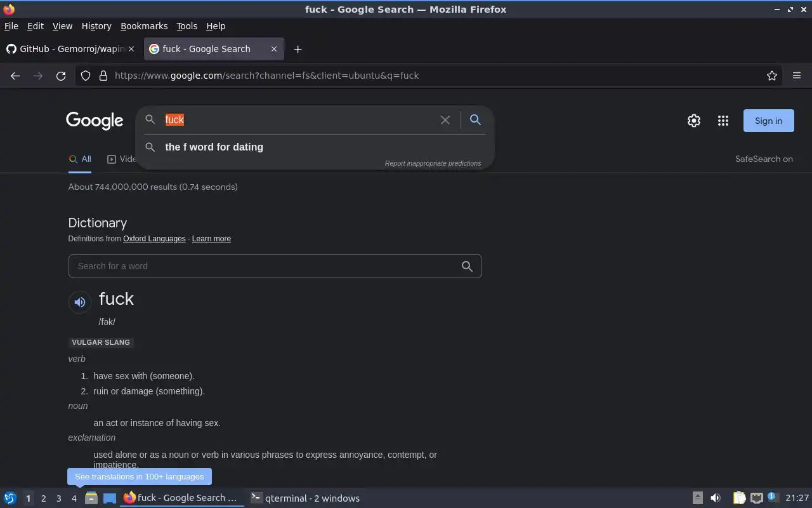Switch to workspace 1
This screenshot has width=812, height=508.
pyautogui.click(x=28, y=498)
